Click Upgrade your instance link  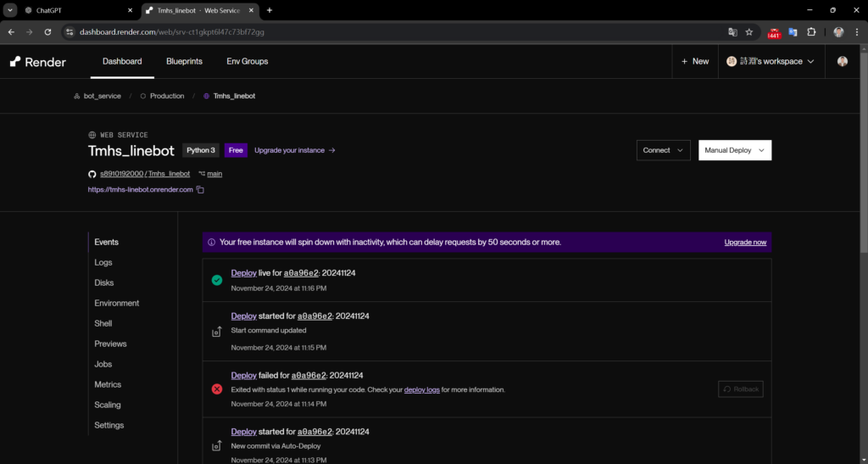(294, 151)
